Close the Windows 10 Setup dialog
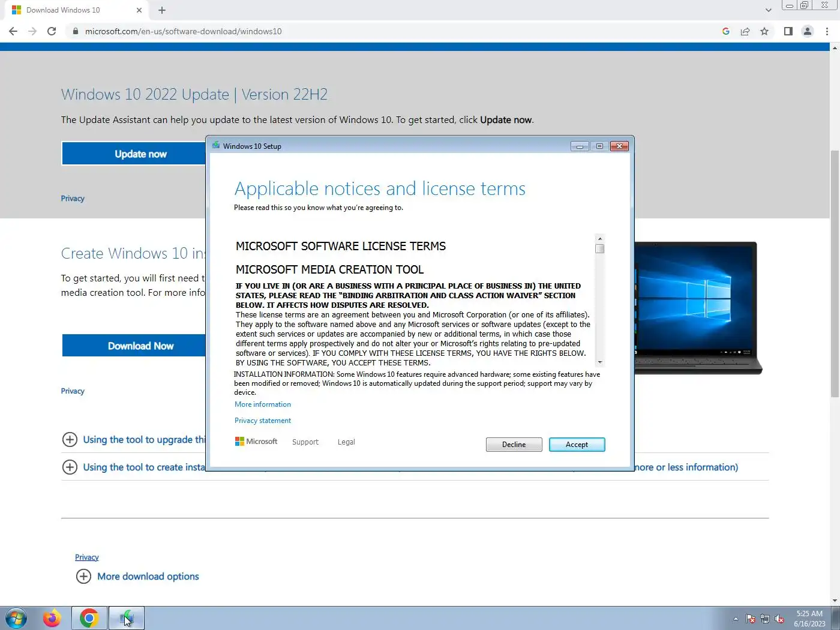The width and height of the screenshot is (840, 630). pyautogui.click(x=619, y=146)
